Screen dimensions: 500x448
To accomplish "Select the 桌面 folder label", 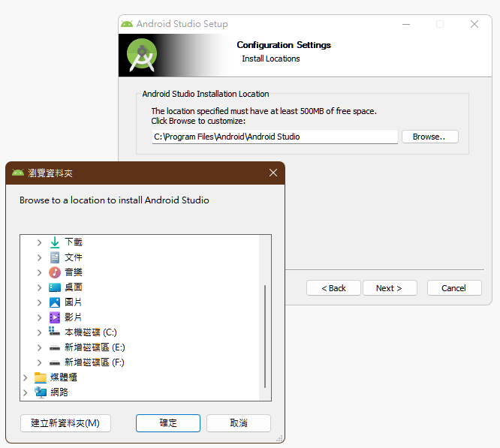I will [x=74, y=287].
